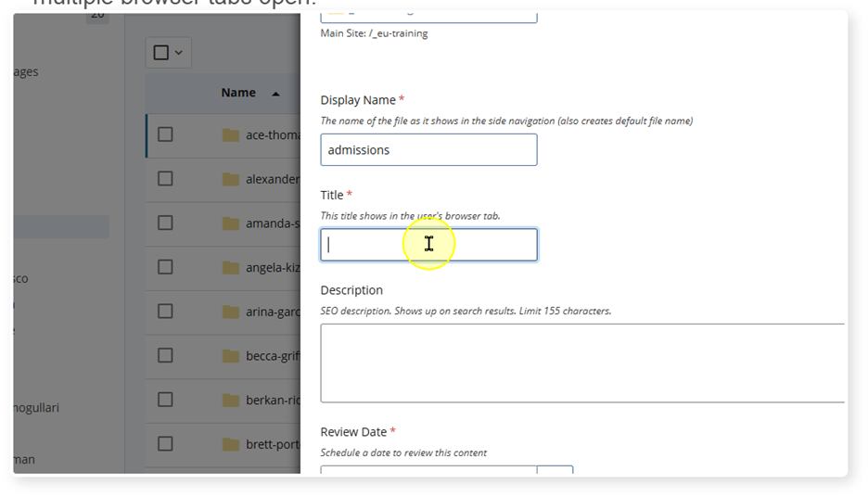Open the select-all checkbox dropdown

click(178, 53)
